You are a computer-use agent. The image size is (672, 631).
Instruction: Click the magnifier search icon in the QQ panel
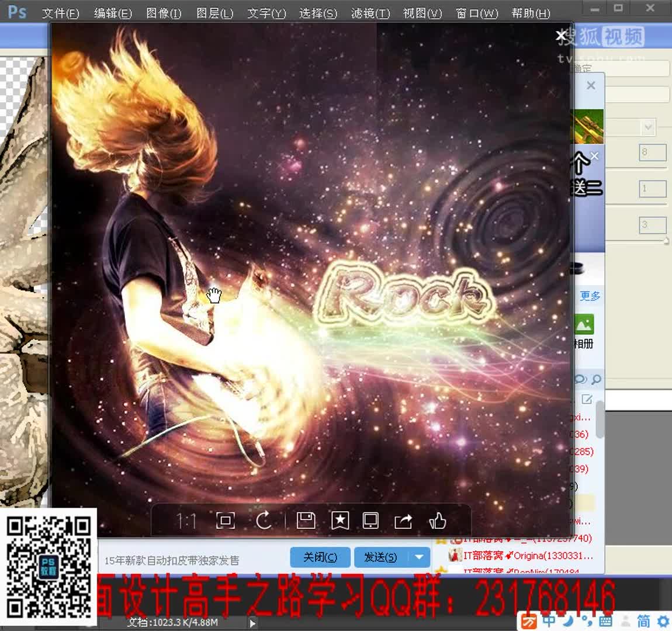tap(596, 379)
